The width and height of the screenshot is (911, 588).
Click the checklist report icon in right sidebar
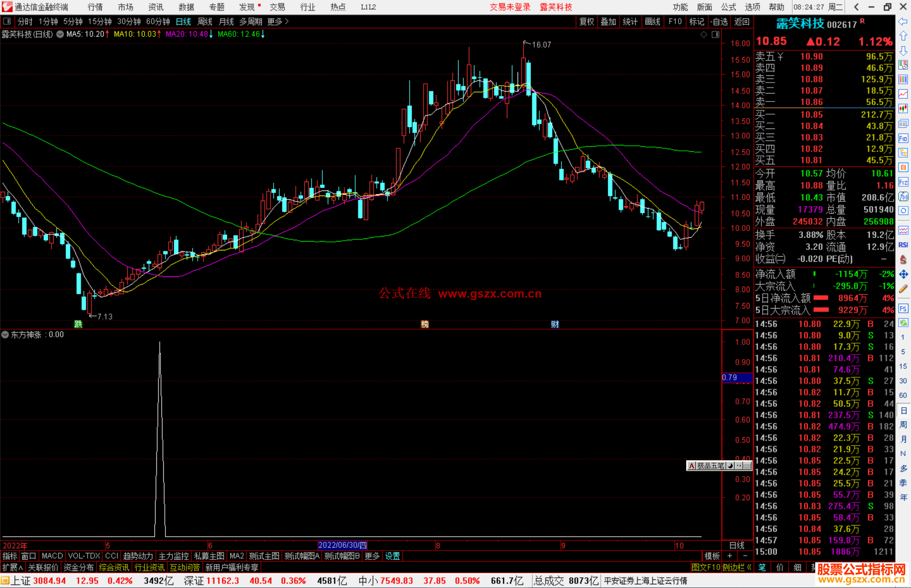(903, 65)
